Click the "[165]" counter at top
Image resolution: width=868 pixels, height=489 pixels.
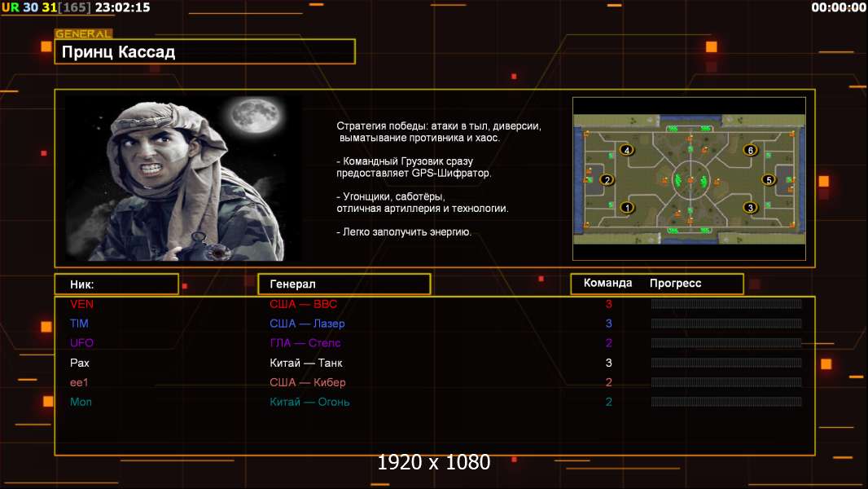pos(74,7)
